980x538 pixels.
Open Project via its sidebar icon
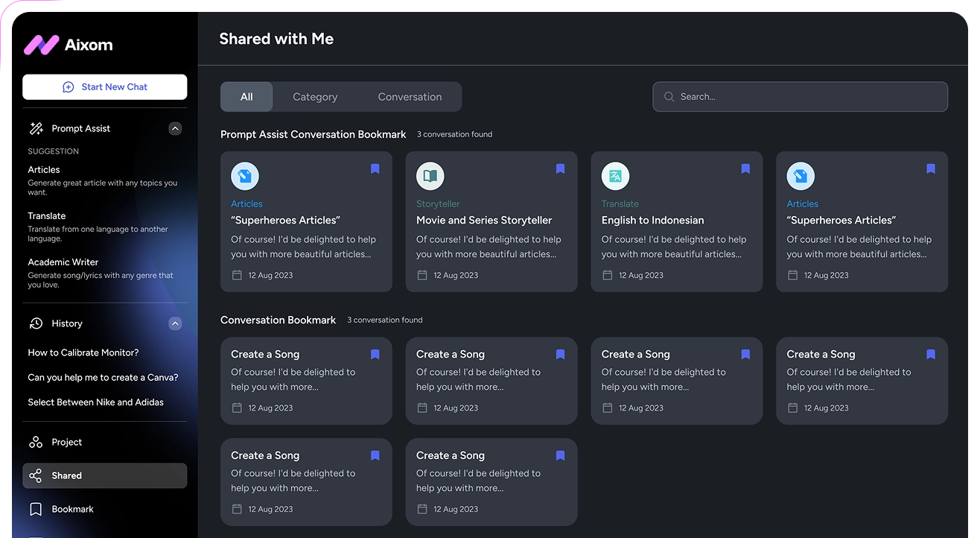click(36, 443)
